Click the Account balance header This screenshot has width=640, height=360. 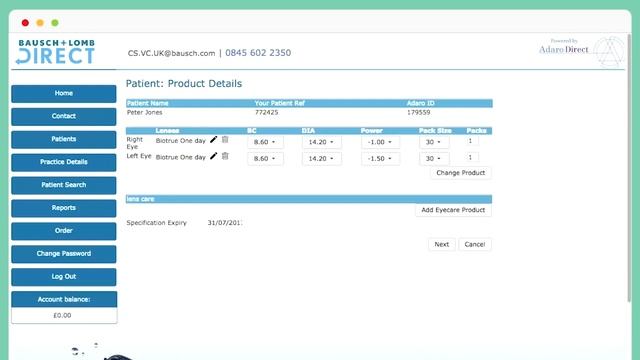[64, 299]
